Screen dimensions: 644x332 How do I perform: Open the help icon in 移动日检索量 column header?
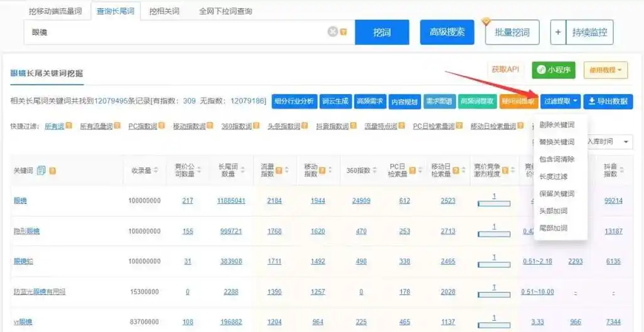point(456,169)
